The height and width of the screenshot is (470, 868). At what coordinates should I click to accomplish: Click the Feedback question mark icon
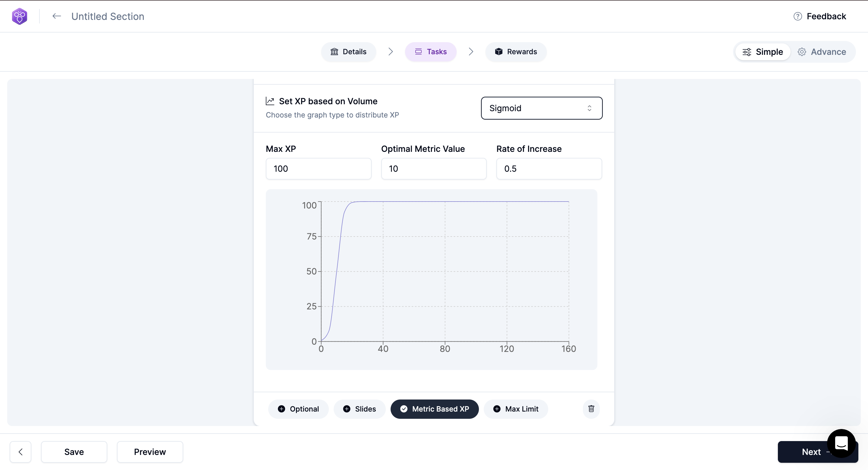(797, 16)
